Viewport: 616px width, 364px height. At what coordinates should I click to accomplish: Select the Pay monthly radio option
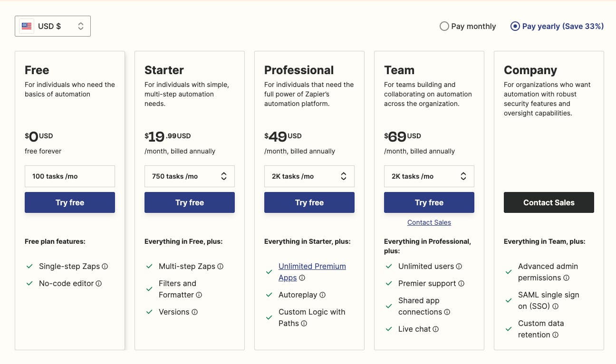[x=444, y=26]
